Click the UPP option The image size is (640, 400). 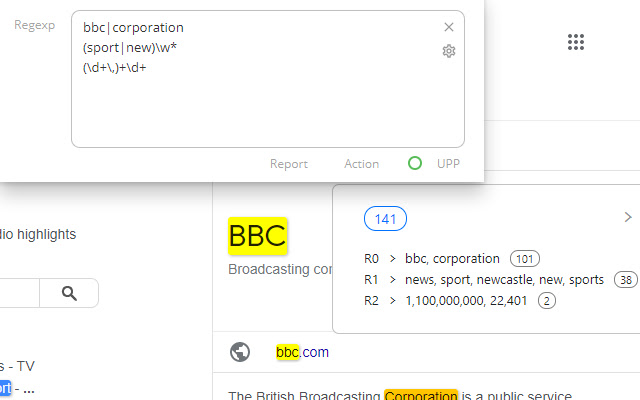coord(448,164)
